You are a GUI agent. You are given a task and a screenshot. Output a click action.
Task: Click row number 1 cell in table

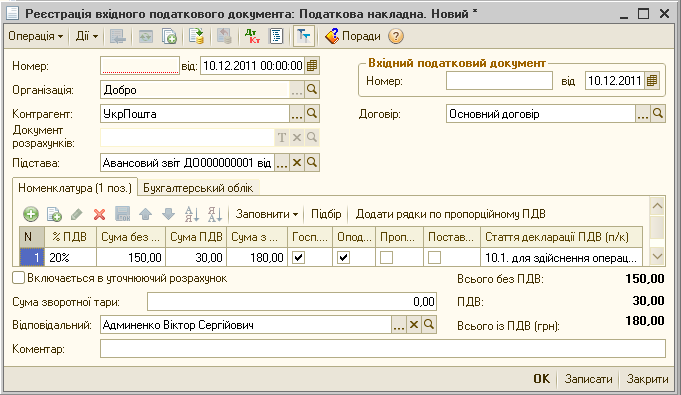point(32,258)
